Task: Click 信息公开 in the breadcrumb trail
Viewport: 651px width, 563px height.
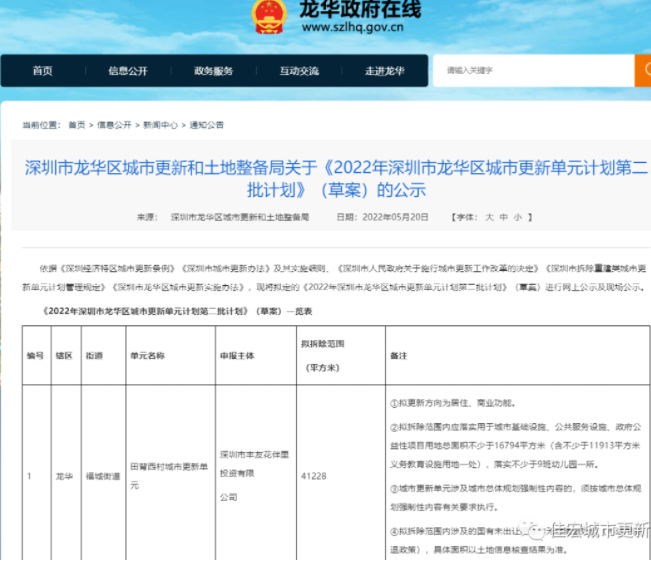Action: click(x=114, y=125)
